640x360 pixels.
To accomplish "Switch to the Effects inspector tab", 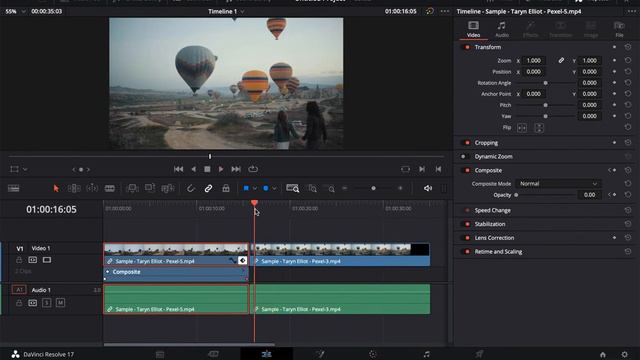I will coord(531,30).
